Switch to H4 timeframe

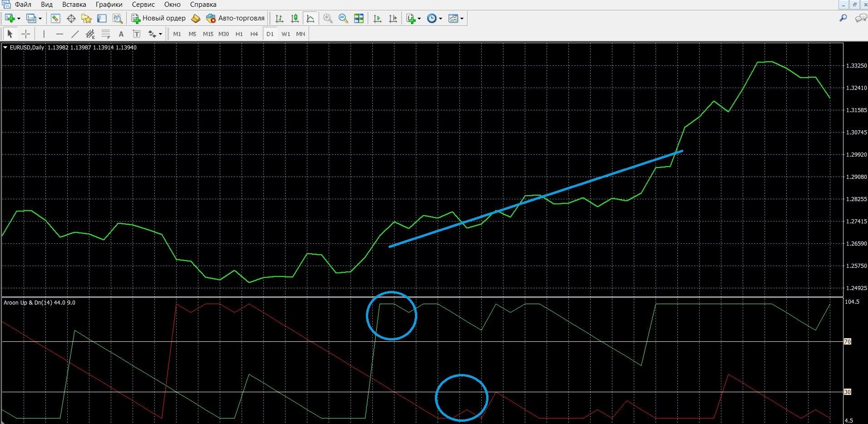coord(254,34)
